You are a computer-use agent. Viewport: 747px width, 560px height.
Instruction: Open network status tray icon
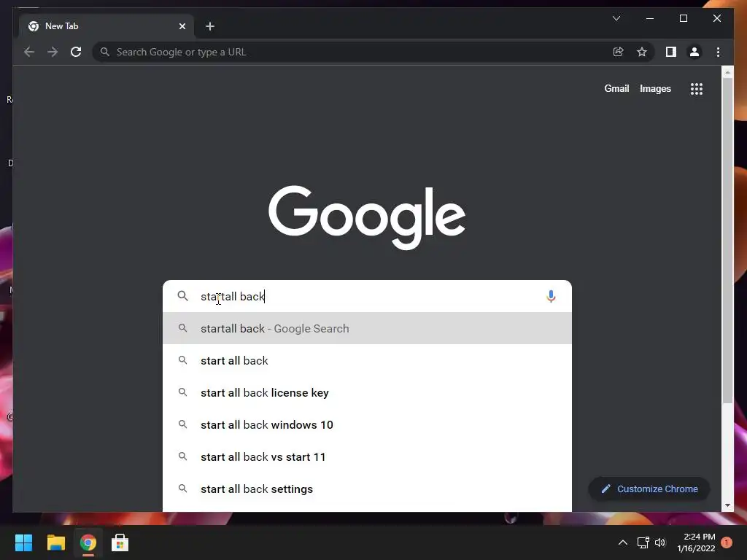click(x=643, y=542)
